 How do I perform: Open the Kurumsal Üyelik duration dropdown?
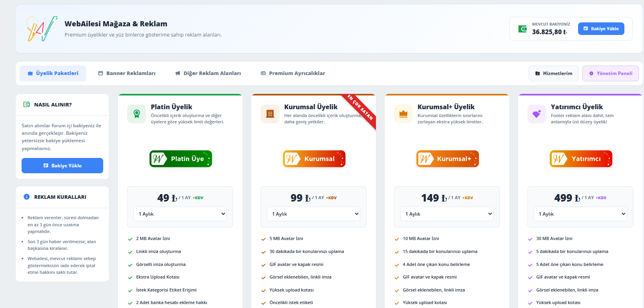[314, 214]
